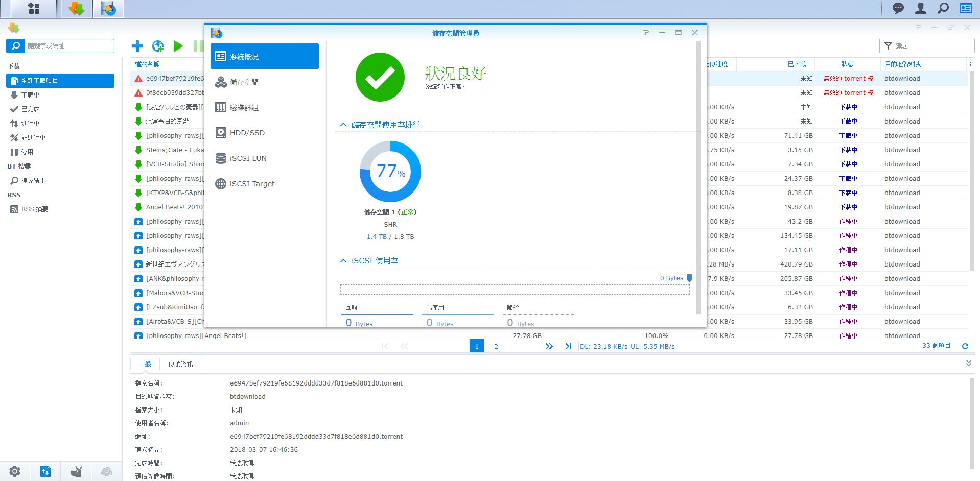Filter by 停用 in left sidebar

pos(60,152)
